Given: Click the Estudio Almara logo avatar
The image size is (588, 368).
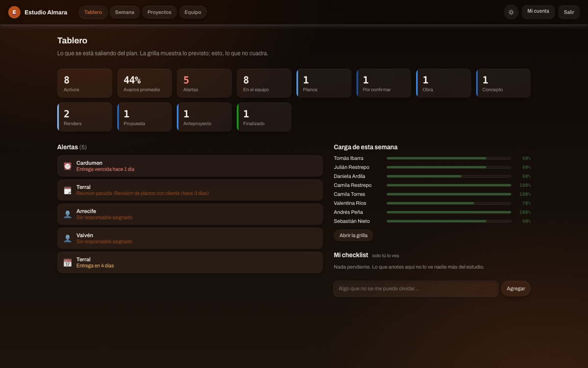Looking at the screenshot, I should tap(14, 12).
